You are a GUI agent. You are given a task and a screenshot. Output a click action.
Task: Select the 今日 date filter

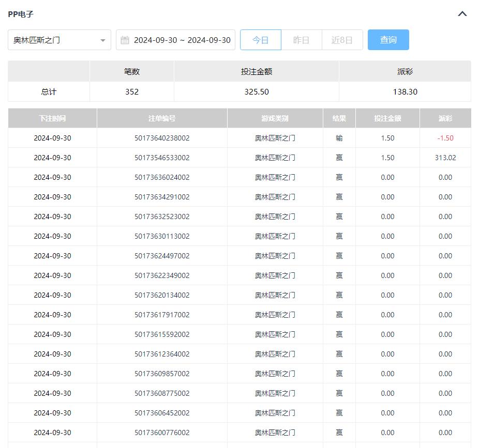(260, 40)
